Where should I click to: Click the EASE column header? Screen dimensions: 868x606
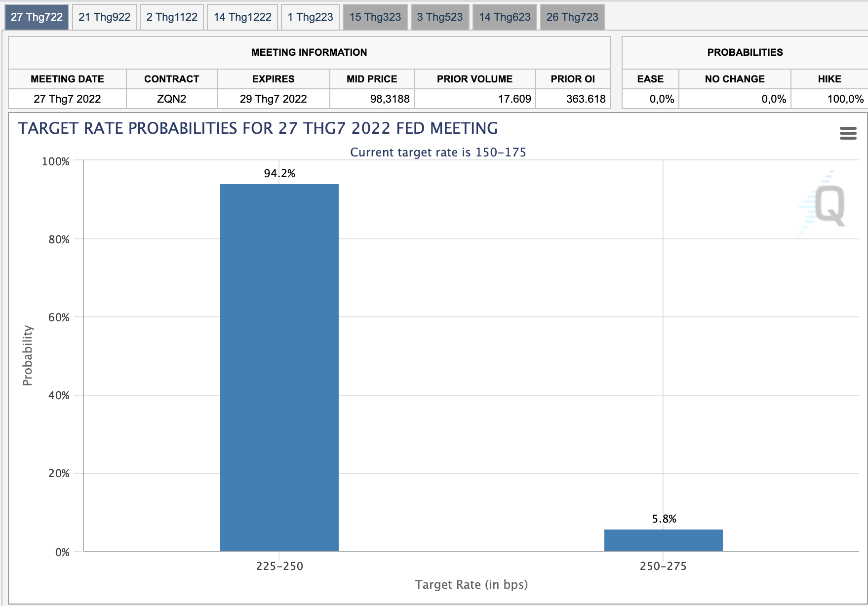point(650,79)
